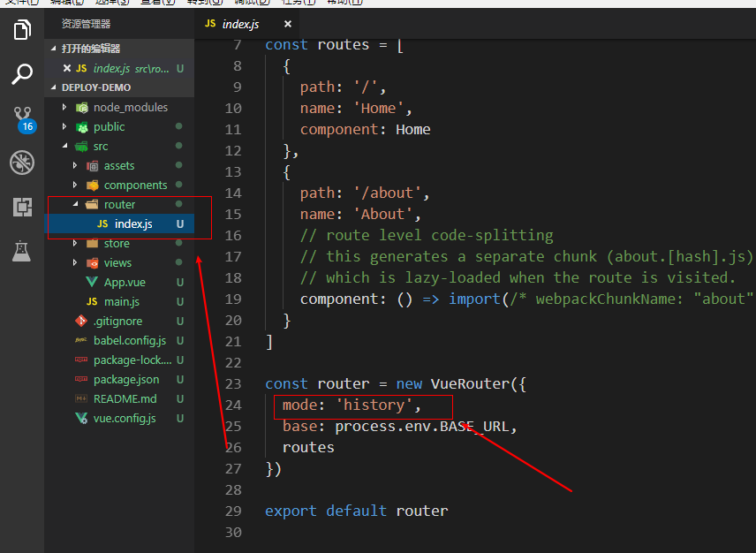The width and height of the screenshot is (756, 553).
Task: Select the views folder name
Action: (x=117, y=262)
